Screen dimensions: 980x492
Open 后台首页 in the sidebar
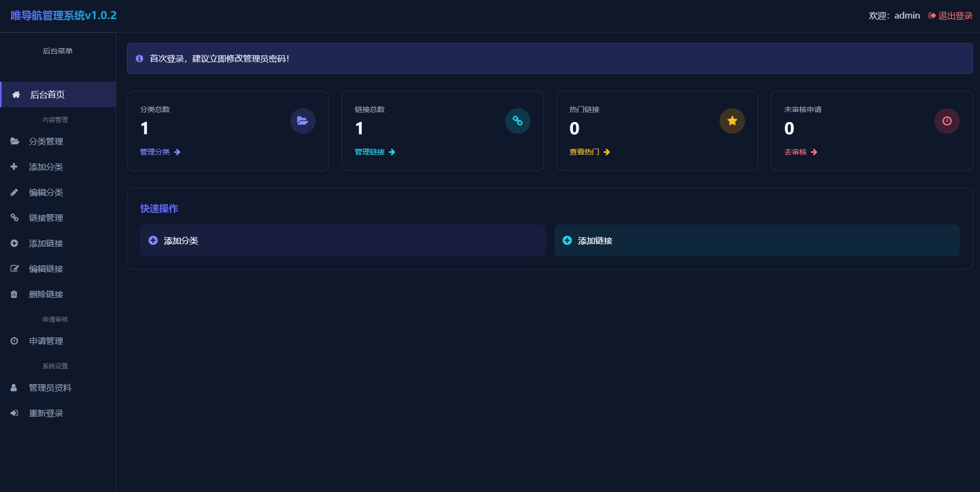tap(47, 94)
